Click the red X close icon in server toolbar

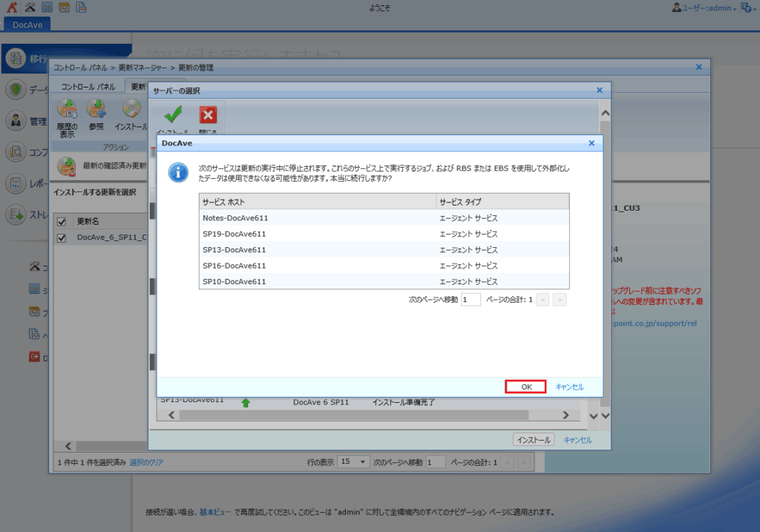[x=208, y=115]
